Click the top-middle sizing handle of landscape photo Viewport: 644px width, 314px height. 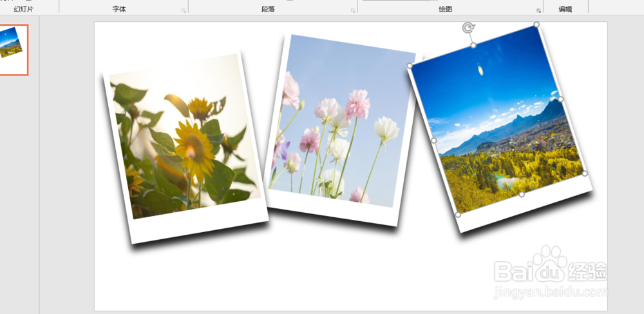473,45
